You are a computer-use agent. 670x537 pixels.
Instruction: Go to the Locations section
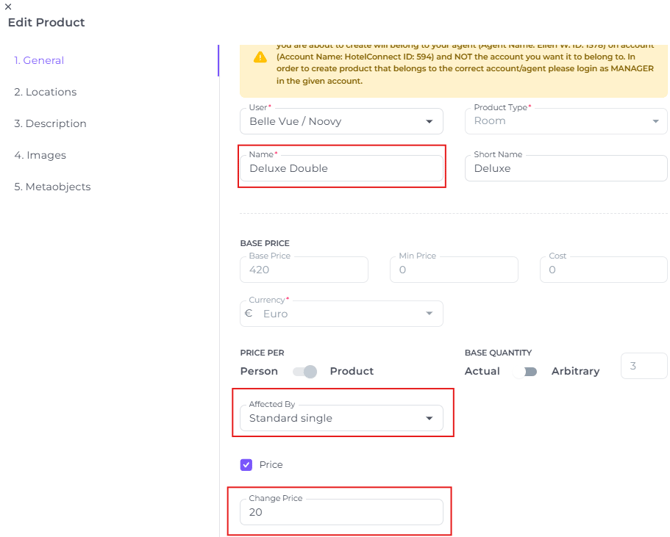coord(45,92)
